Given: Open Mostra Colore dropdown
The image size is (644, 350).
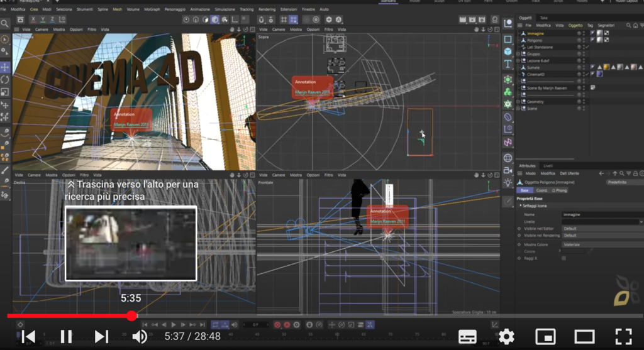Looking at the screenshot, I should [x=602, y=244].
